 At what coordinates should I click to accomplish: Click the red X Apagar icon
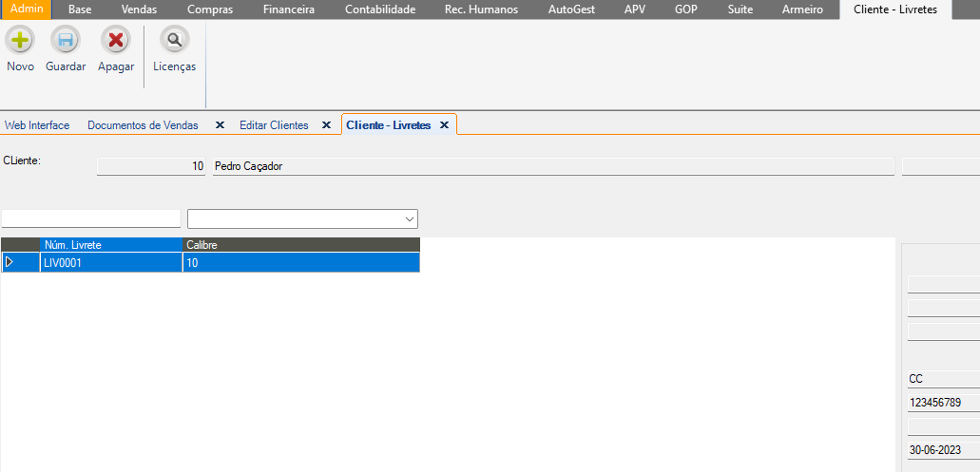pyautogui.click(x=116, y=41)
